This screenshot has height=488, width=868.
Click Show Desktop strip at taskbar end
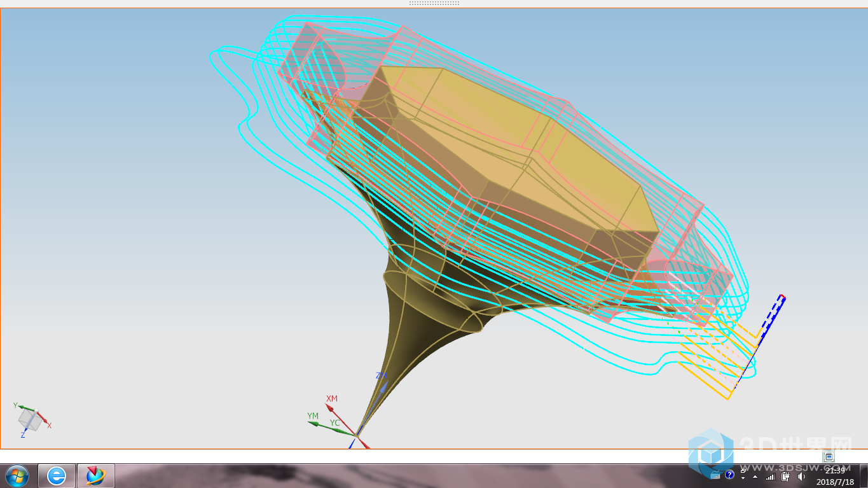coord(864,475)
